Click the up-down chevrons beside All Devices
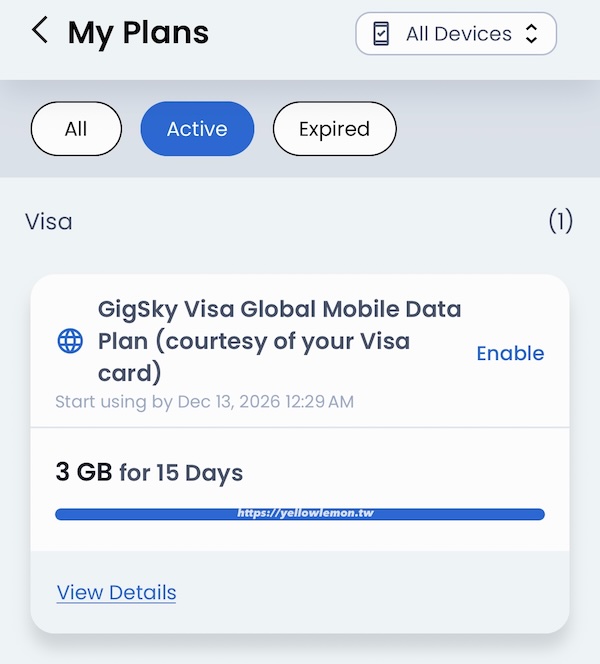The height and width of the screenshot is (664, 600). coord(531,34)
